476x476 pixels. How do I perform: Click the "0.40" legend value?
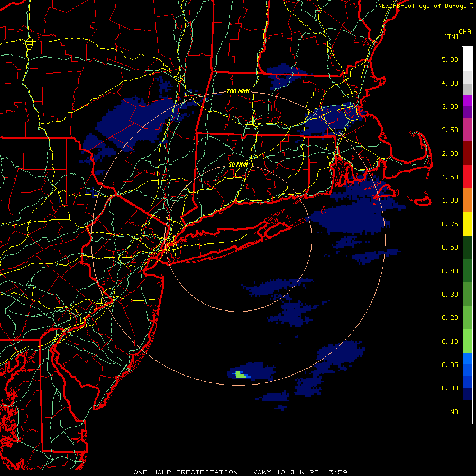450,271
